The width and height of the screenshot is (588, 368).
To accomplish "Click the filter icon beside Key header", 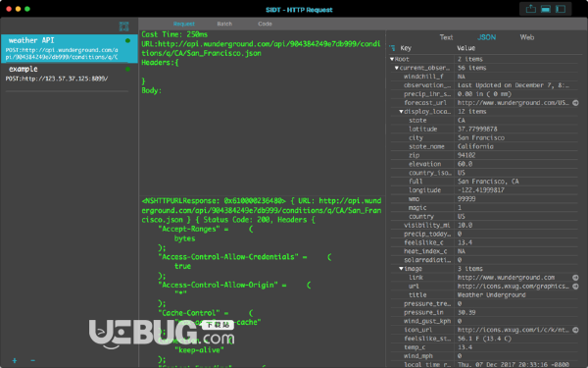I will pyautogui.click(x=392, y=48).
